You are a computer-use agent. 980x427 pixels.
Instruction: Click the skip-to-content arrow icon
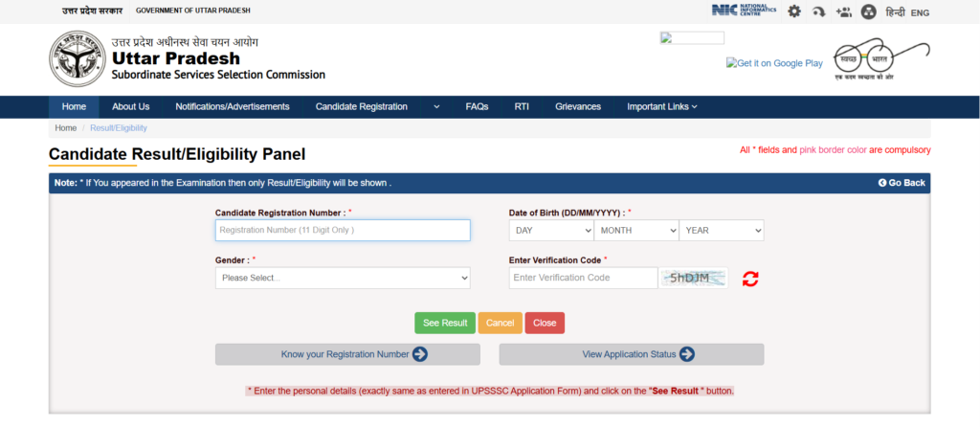click(819, 11)
